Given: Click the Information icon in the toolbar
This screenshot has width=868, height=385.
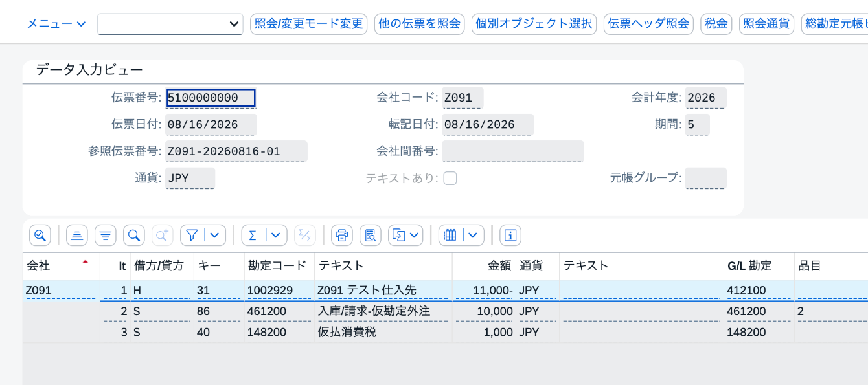Looking at the screenshot, I should click(x=510, y=236).
